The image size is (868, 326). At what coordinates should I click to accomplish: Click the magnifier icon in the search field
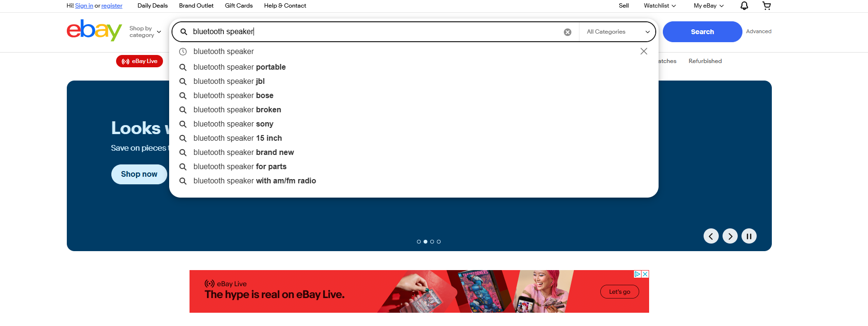(184, 32)
